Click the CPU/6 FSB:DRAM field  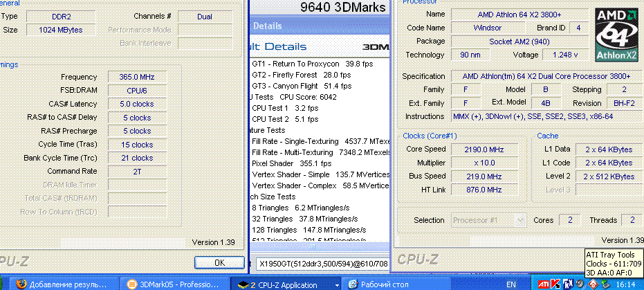click(x=137, y=91)
